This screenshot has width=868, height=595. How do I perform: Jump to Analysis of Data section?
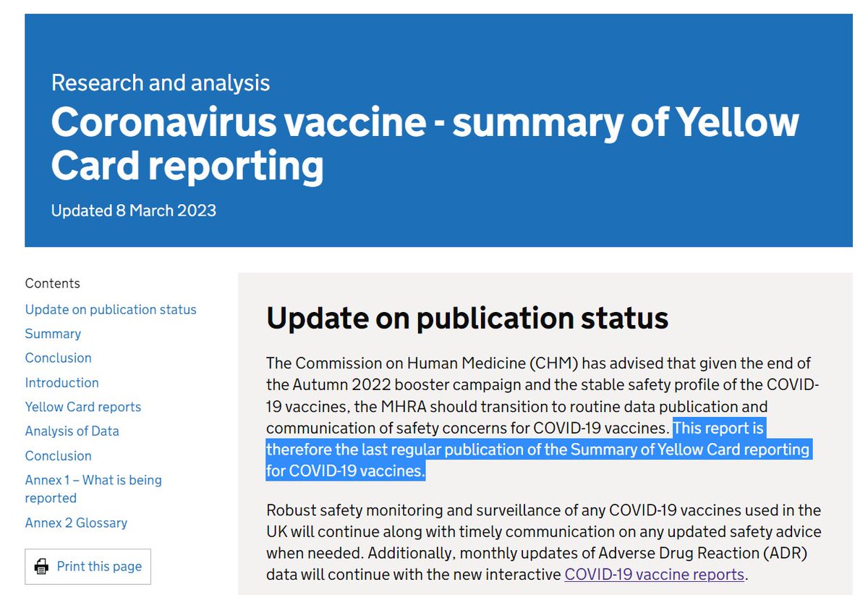coord(72,431)
